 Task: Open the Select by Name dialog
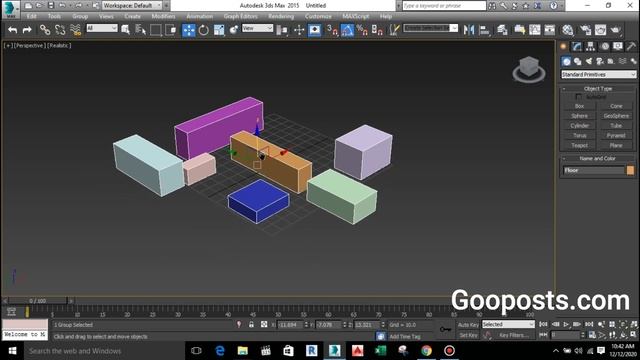pos(140,30)
